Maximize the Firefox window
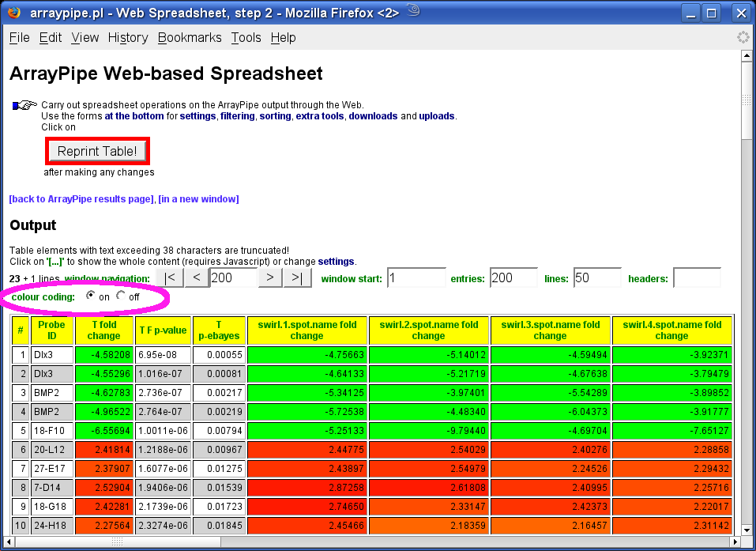Image resolution: width=756 pixels, height=551 pixels. coord(712,13)
